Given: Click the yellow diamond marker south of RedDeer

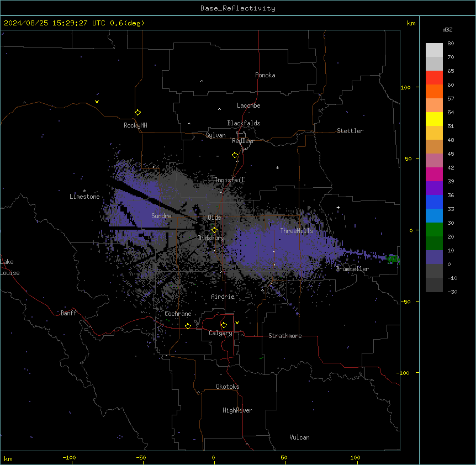Looking at the screenshot, I should click(x=235, y=155).
